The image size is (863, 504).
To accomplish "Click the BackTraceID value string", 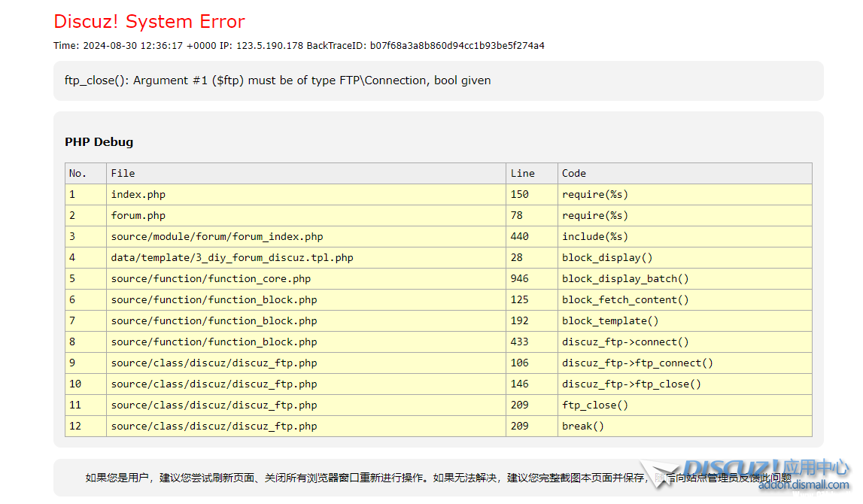I will pyautogui.click(x=457, y=46).
